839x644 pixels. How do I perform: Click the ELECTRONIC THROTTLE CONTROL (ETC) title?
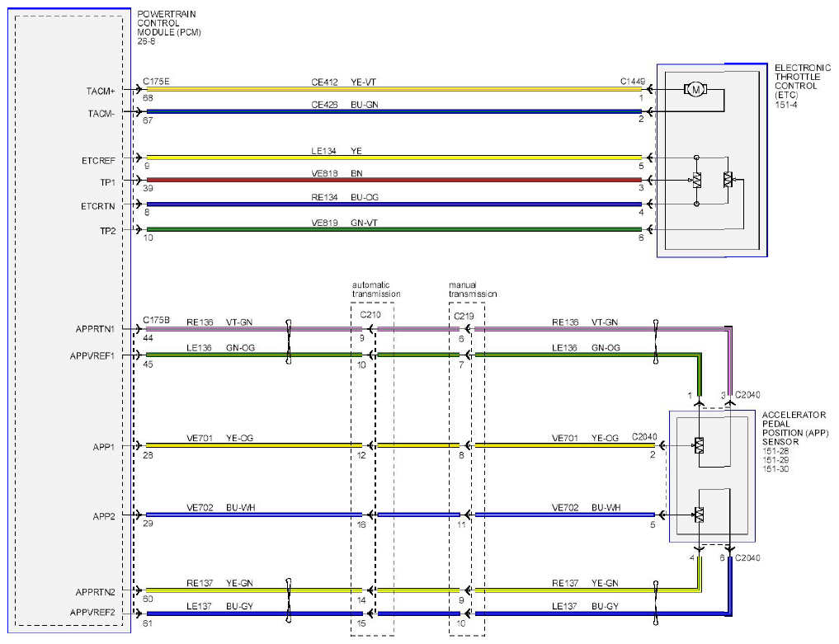pos(803,82)
